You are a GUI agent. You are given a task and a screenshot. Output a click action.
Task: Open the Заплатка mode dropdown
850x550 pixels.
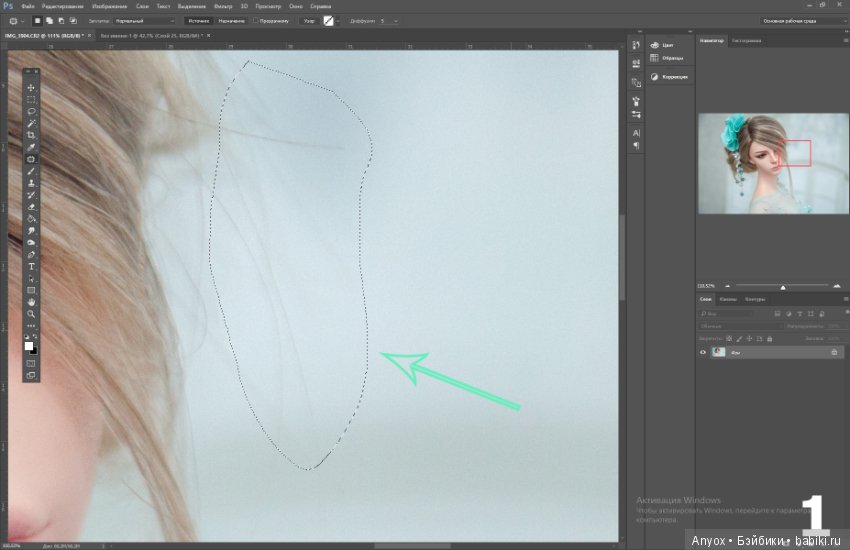[145, 21]
